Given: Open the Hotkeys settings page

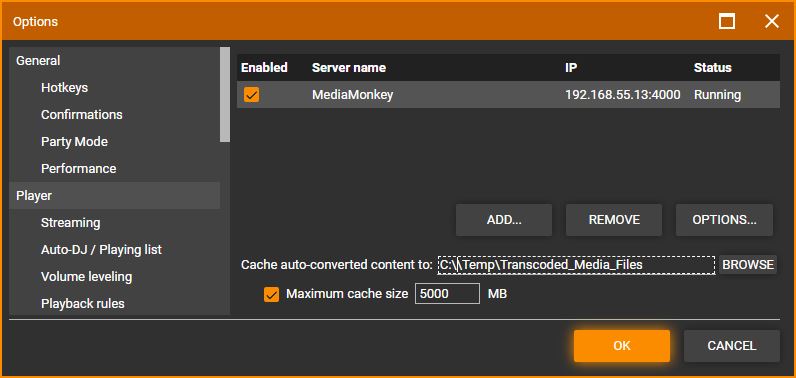Looking at the screenshot, I should pyautogui.click(x=64, y=87).
